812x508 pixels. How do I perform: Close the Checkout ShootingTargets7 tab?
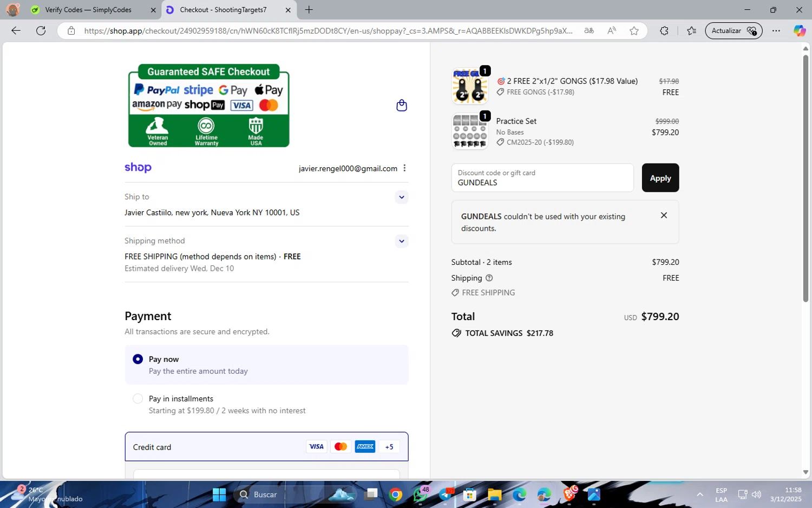288,10
